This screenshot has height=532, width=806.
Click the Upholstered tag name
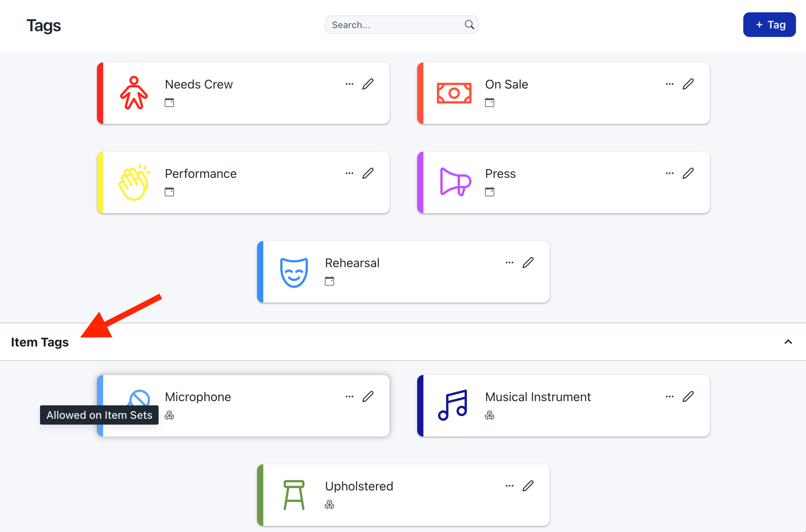point(359,486)
